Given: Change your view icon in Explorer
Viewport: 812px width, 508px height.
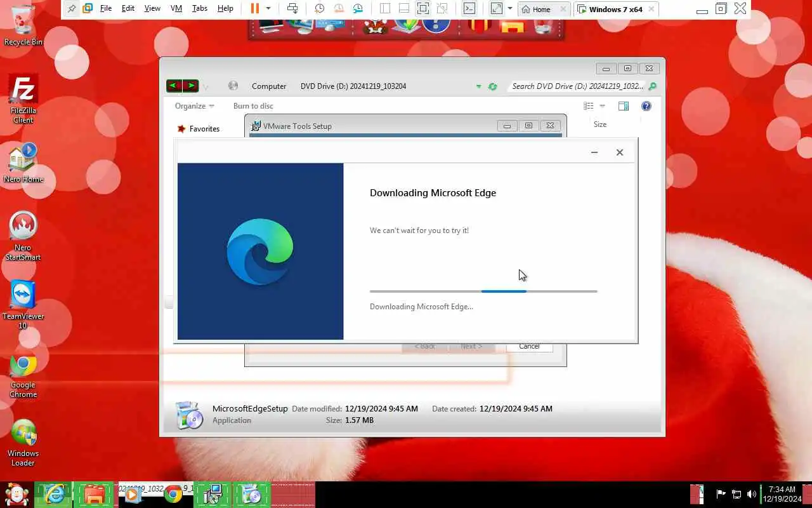Looking at the screenshot, I should pyautogui.click(x=589, y=106).
